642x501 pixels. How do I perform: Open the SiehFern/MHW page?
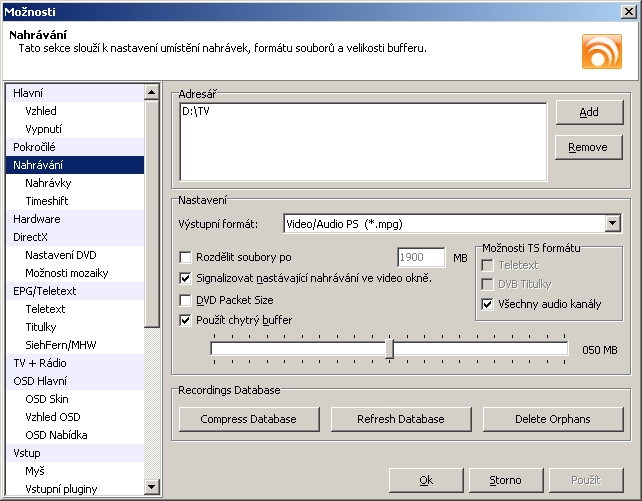[x=75, y=345]
